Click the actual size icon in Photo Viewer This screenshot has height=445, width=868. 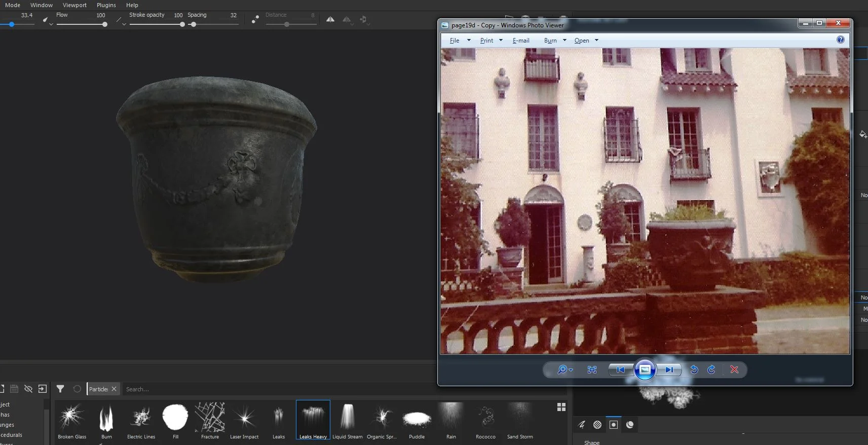pyautogui.click(x=592, y=369)
